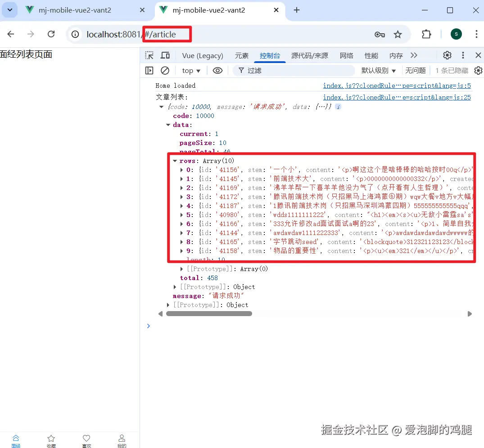Expand row 9 with id 41158
This screenshot has height=448, width=484.
click(x=181, y=251)
